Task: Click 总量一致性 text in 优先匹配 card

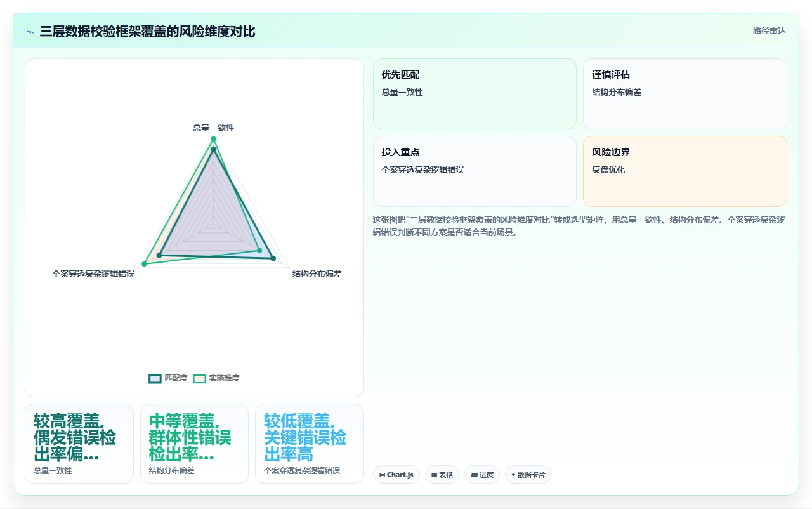Action: [402, 92]
